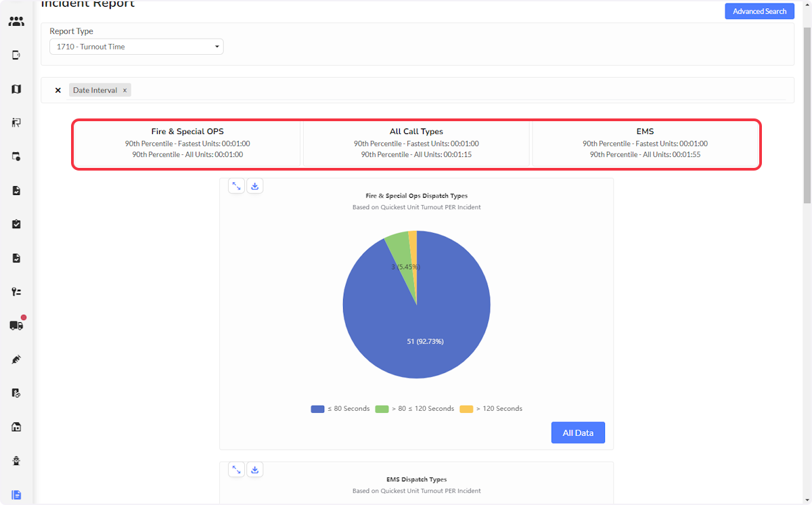Open the training presenter sidebar icon
812x505 pixels.
[16, 123]
